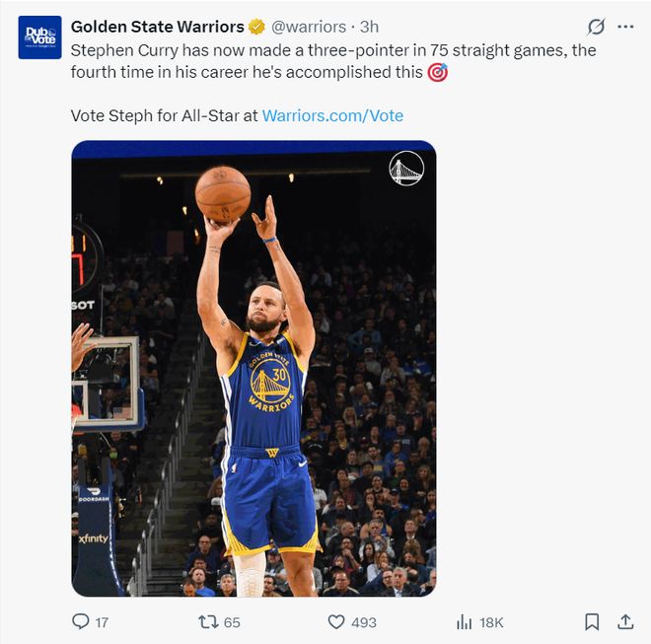Click the 493 likes count

(364, 622)
